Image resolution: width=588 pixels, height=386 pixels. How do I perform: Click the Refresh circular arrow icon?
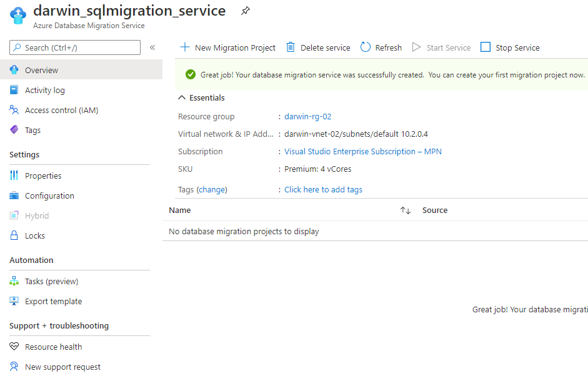pyautogui.click(x=366, y=47)
